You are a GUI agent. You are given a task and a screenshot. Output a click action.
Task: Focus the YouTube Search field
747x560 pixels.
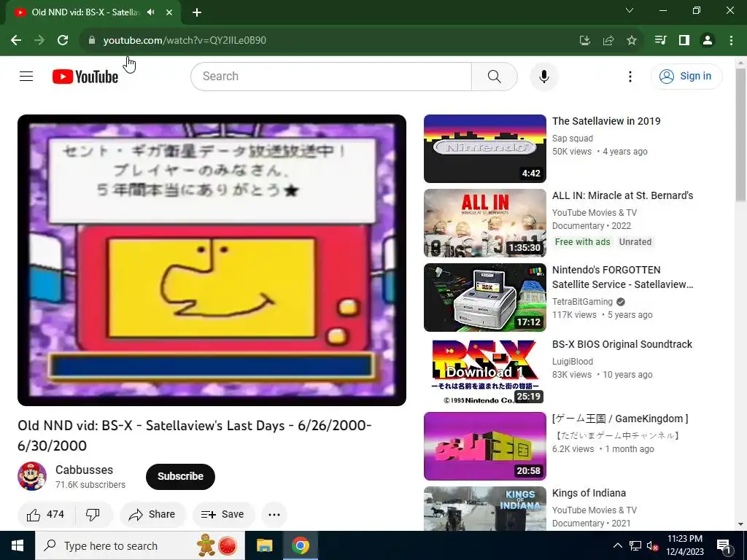tap(332, 76)
